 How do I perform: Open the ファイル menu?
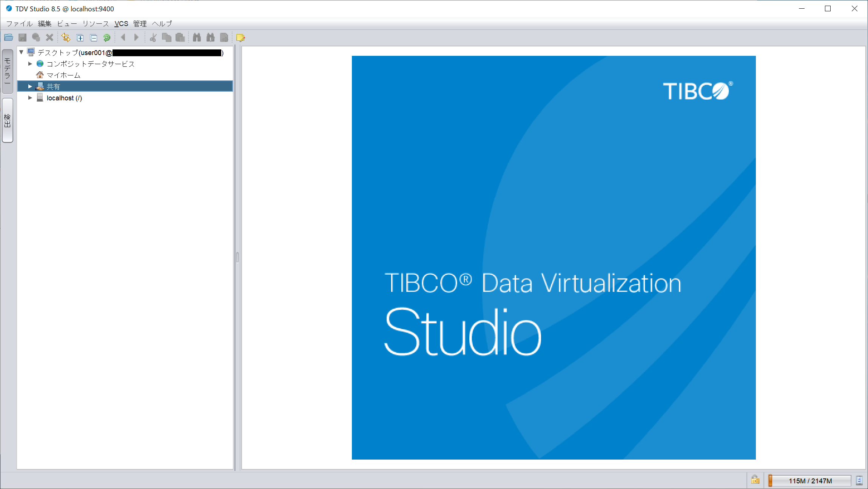tap(19, 23)
